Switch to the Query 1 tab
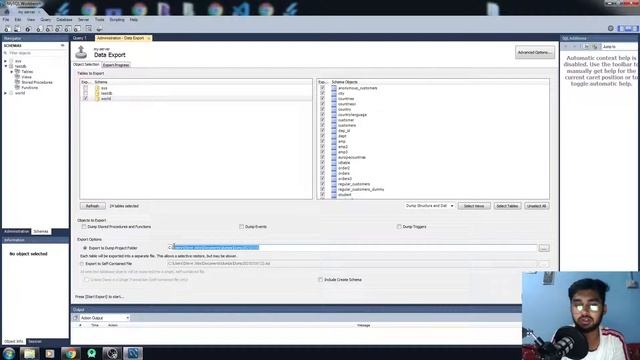The image size is (640, 360). pyautogui.click(x=80, y=38)
